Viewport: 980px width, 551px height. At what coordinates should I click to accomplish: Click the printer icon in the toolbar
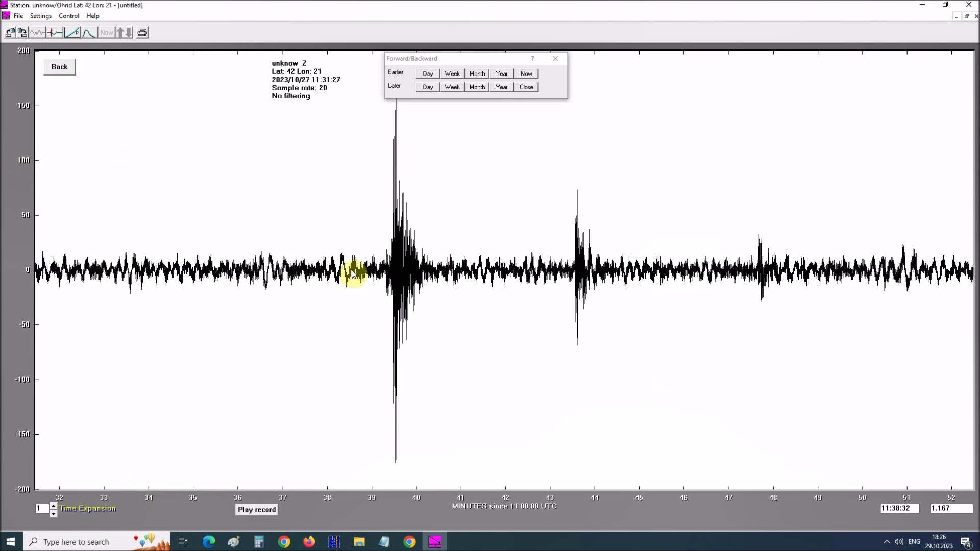click(142, 33)
